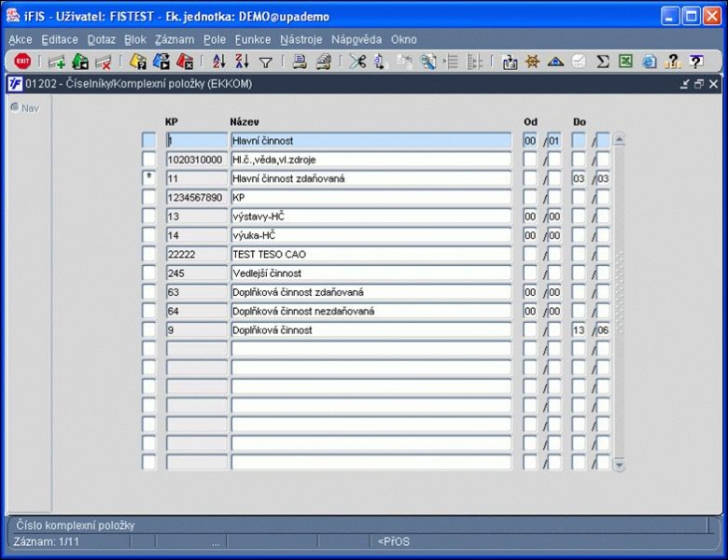The image size is (728, 560).
Task: Sort ascending with the A-Z icon
Action: pyautogui.click(x=218, y=62)
